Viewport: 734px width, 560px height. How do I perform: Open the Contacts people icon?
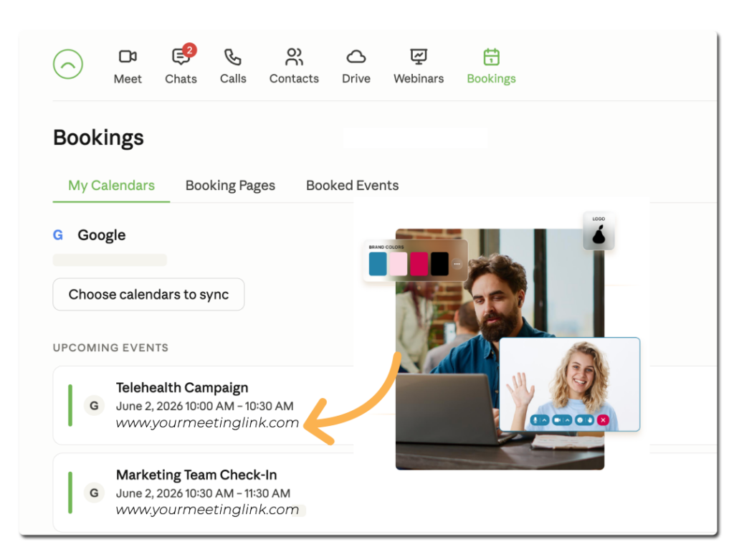pyautogui.click(x=294, y=57)
